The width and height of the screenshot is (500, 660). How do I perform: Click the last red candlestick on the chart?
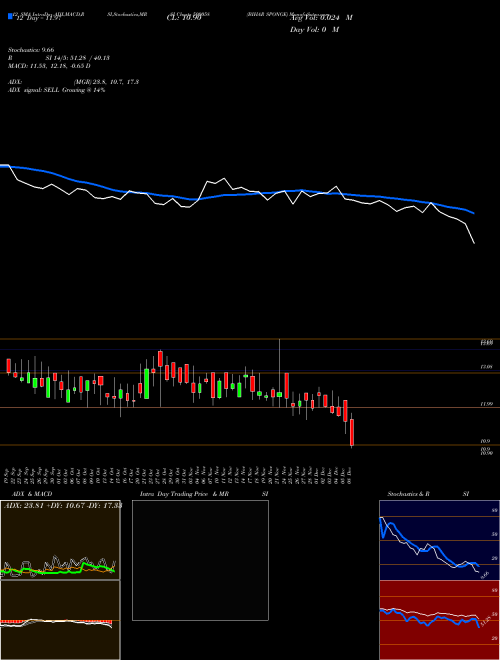(x=352, y=432)
